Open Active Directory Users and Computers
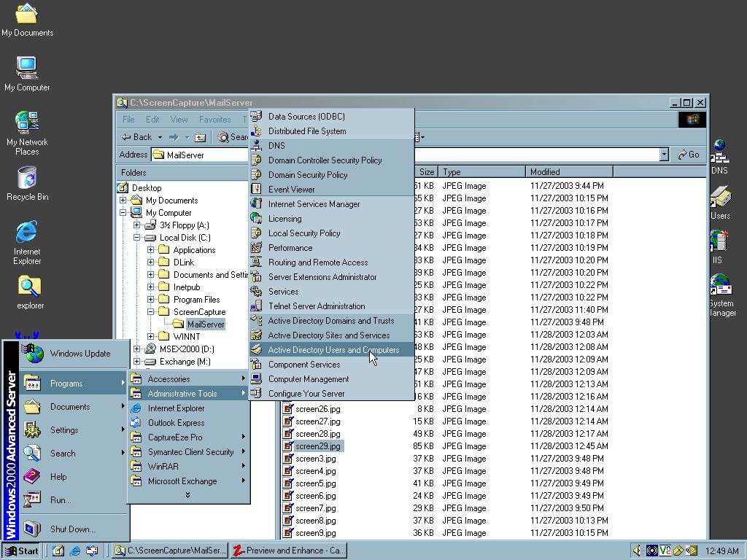The image size is (747, 560). (x=332, y=350)
